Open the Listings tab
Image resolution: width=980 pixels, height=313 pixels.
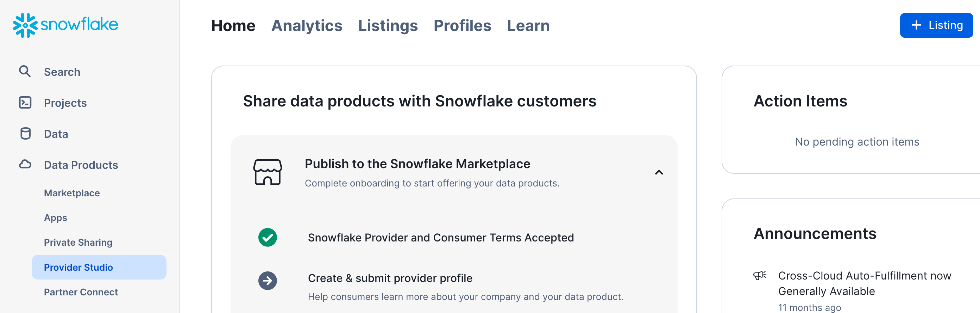coord(388,25)
